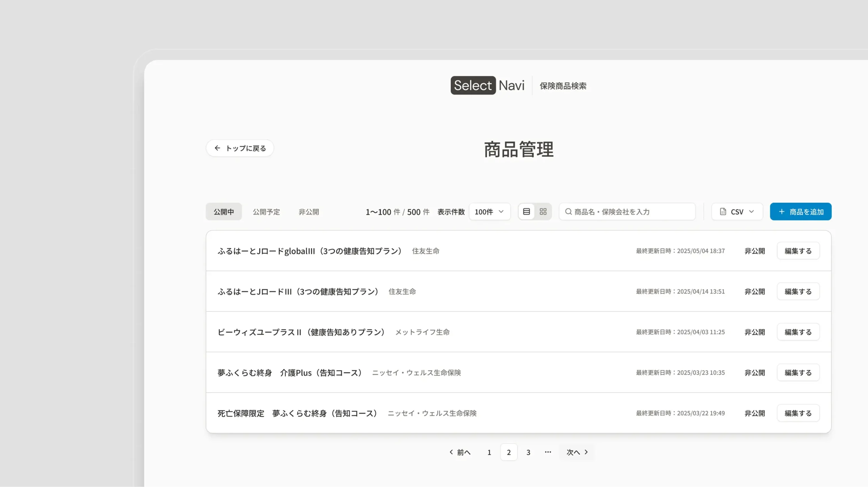Open 保険商品検索 header link
The width and height of the screenshot is (868, 487).
(563, 86)
